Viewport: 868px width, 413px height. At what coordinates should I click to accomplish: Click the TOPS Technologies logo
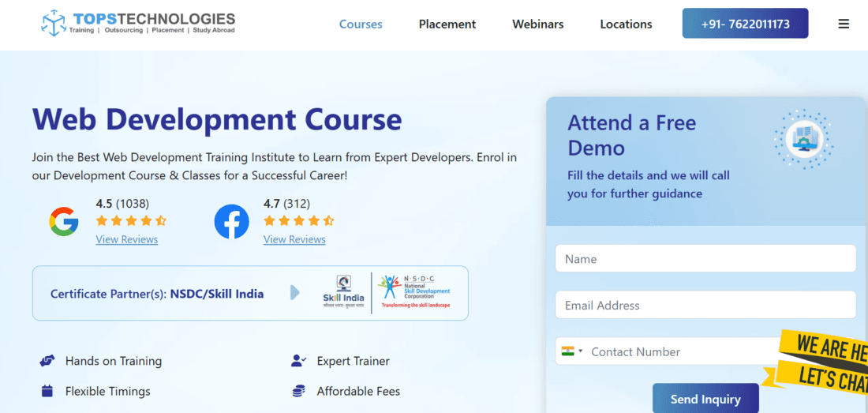138,23
